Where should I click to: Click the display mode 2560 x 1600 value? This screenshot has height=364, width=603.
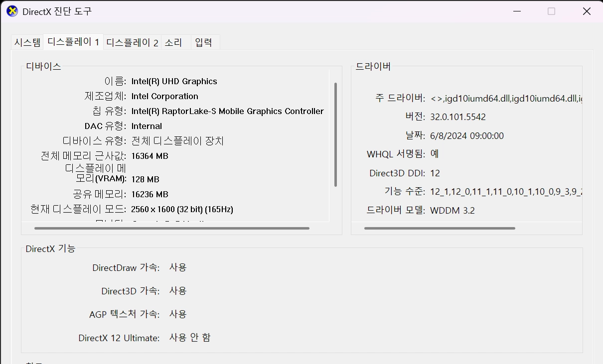tap(182, 209)
